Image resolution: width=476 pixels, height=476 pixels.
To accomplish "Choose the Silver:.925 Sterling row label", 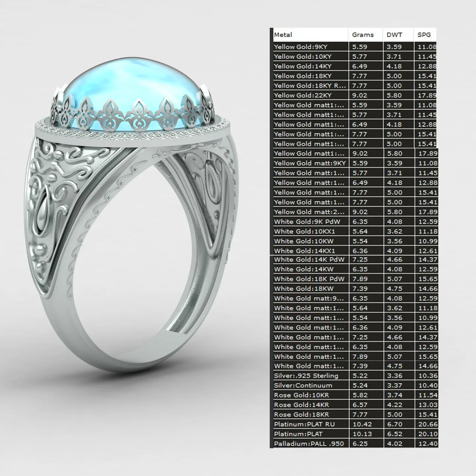I will click(306, 376).
